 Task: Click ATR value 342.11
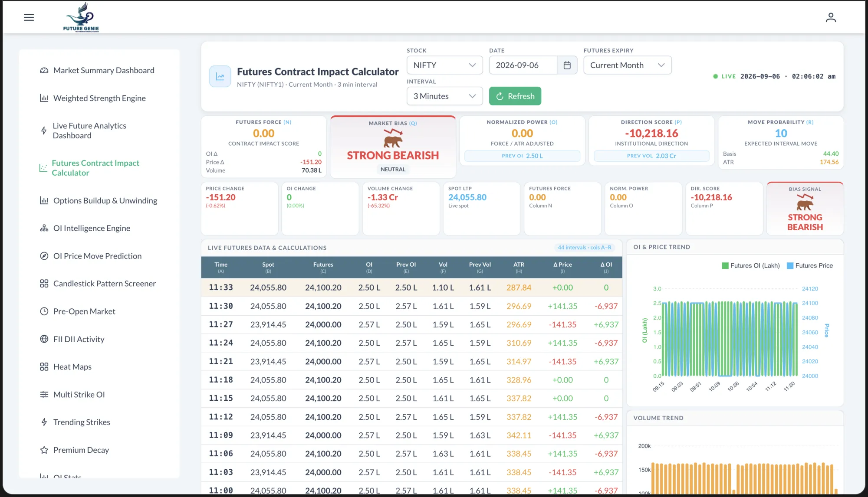tap(519, 435)
